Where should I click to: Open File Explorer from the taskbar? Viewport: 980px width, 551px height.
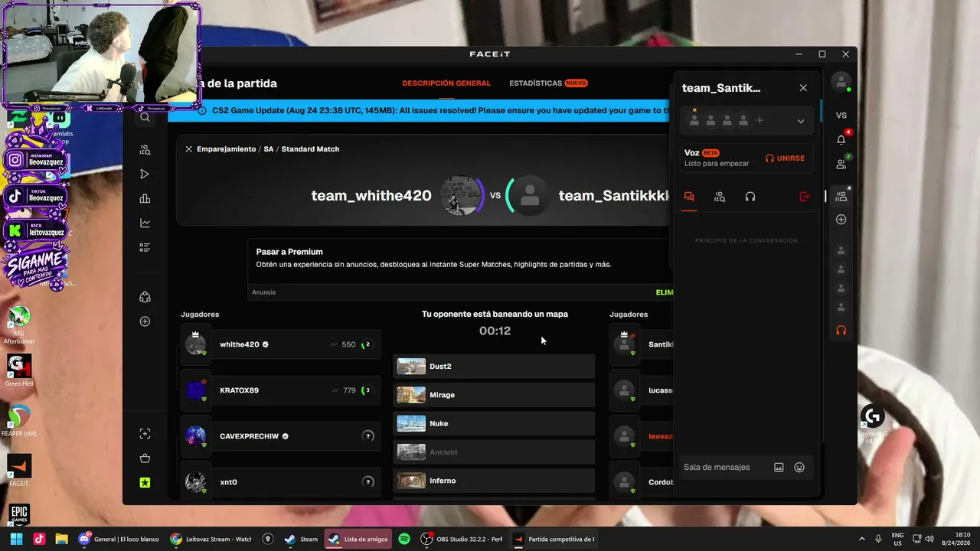[x=61, y=539]
